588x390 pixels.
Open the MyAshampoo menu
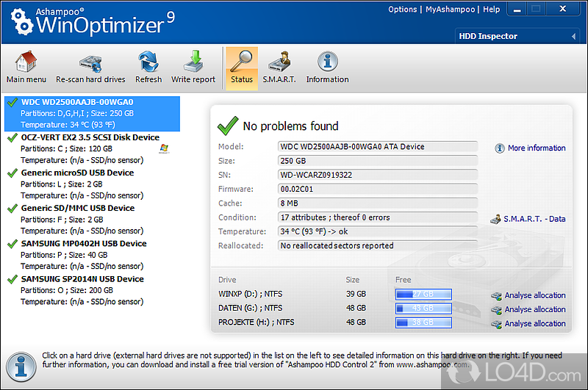449,10
